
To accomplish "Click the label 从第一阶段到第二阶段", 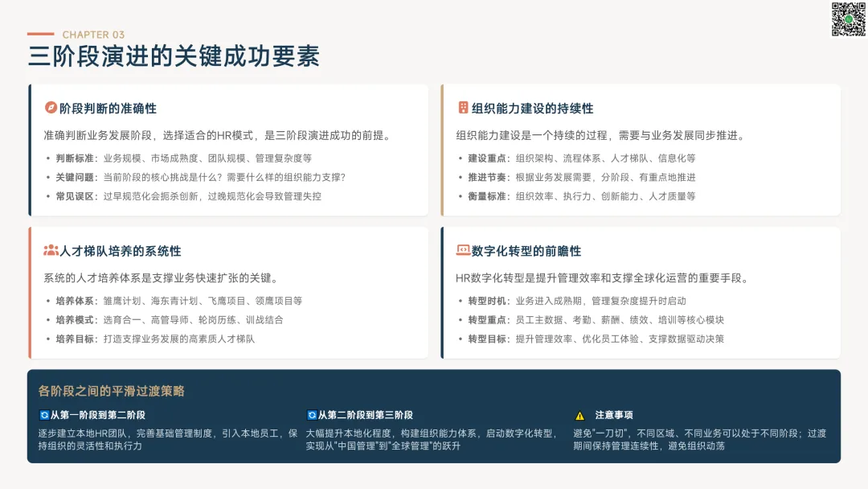I will 98,415.
